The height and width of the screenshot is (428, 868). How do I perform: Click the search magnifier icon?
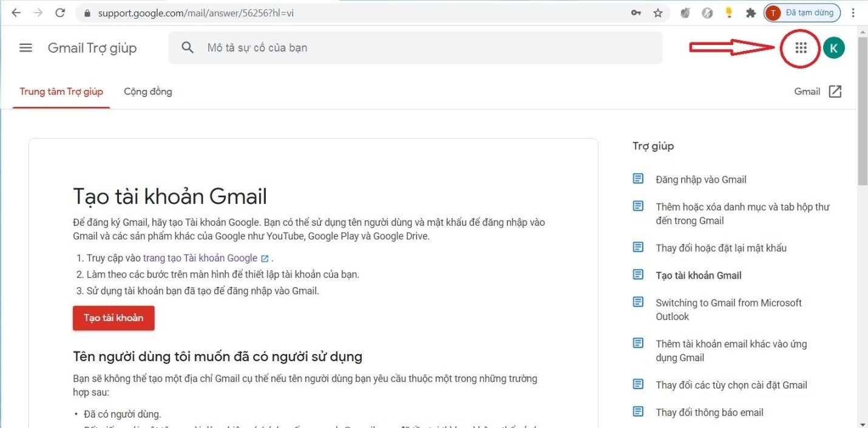pyautogui.click(x=188, y=48)
